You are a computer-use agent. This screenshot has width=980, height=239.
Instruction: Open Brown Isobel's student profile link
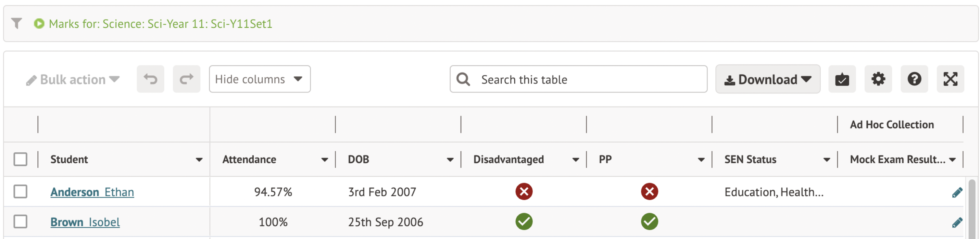tap(85, 222)
